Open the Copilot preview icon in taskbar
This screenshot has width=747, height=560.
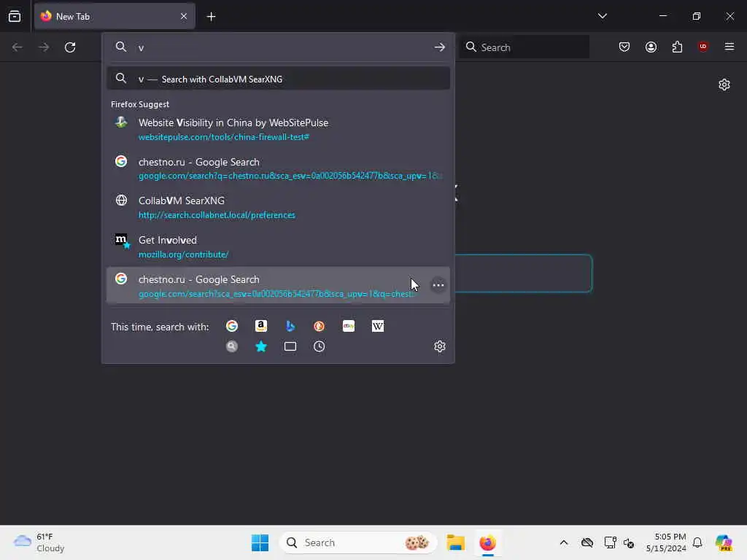tap(724, 542)
